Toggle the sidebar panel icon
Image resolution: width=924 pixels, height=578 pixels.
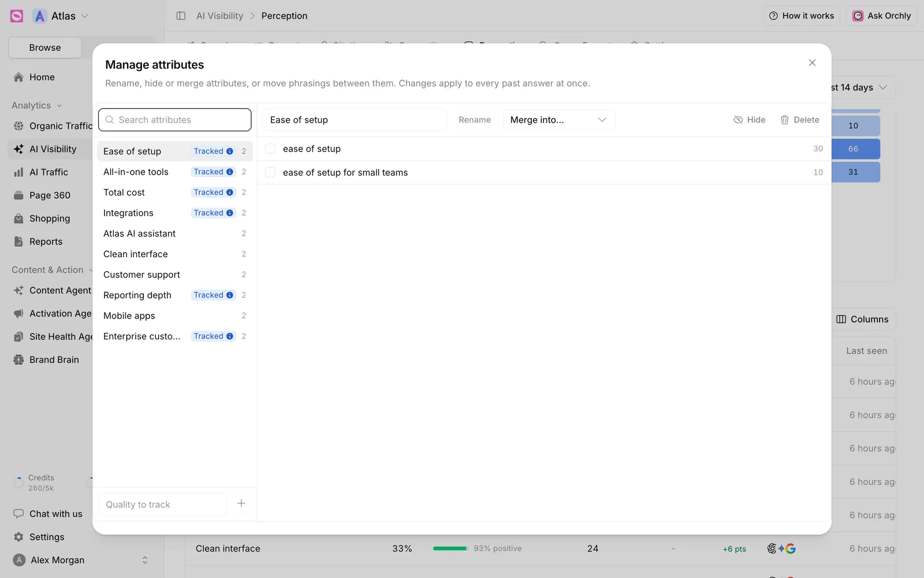pyautogui.click(x=181, y=16)
